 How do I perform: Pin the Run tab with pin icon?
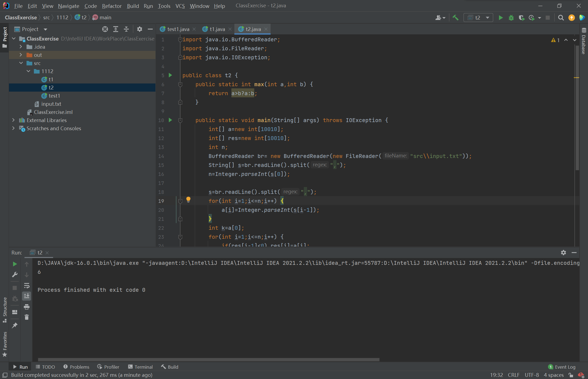coord(15,325)
